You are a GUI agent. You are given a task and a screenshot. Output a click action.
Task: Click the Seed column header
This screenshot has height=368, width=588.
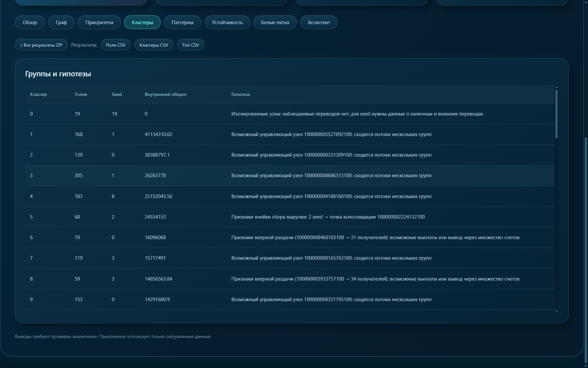click(x=117, y=94)
